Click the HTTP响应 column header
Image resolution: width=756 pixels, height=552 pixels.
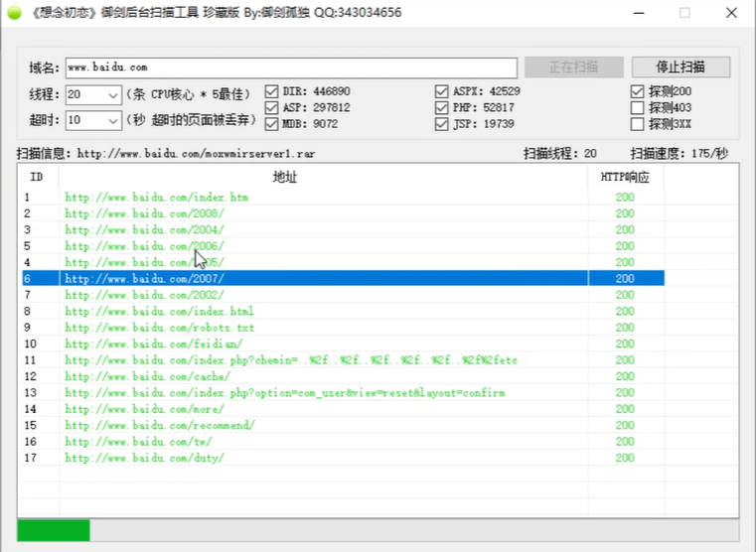coord(625,177)
